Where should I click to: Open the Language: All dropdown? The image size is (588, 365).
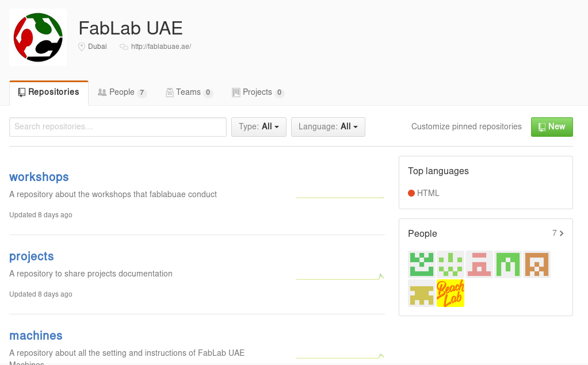(x=328, y=126)
